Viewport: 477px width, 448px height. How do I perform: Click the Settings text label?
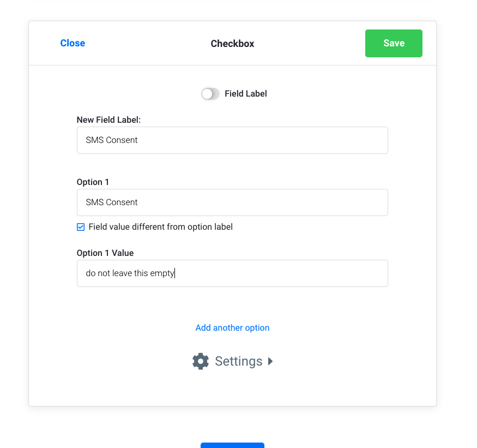point(238,361)
